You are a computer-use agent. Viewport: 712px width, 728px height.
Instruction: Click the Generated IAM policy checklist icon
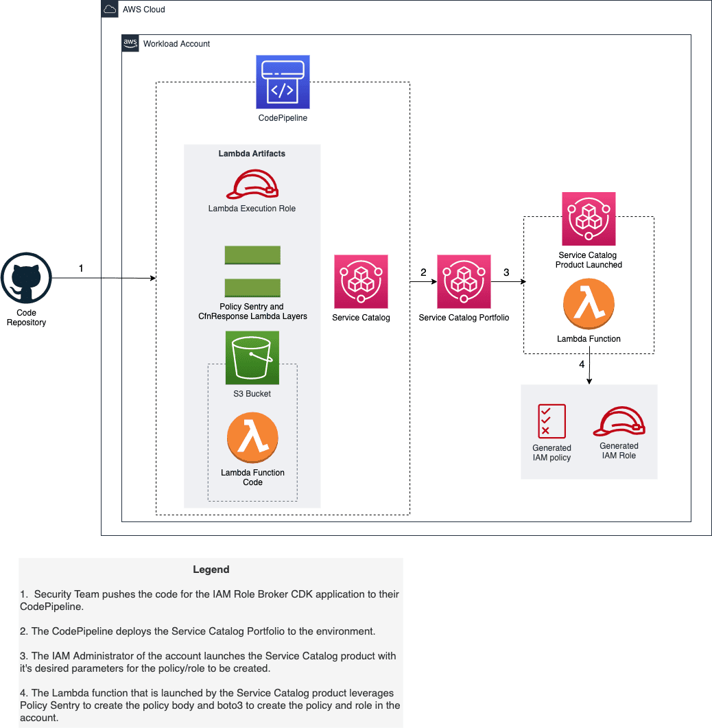[551, 421]
